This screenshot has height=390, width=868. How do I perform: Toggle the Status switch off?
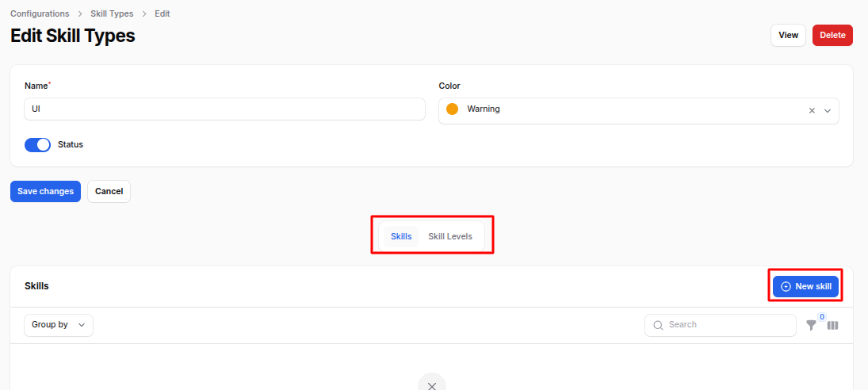(37, 145)
